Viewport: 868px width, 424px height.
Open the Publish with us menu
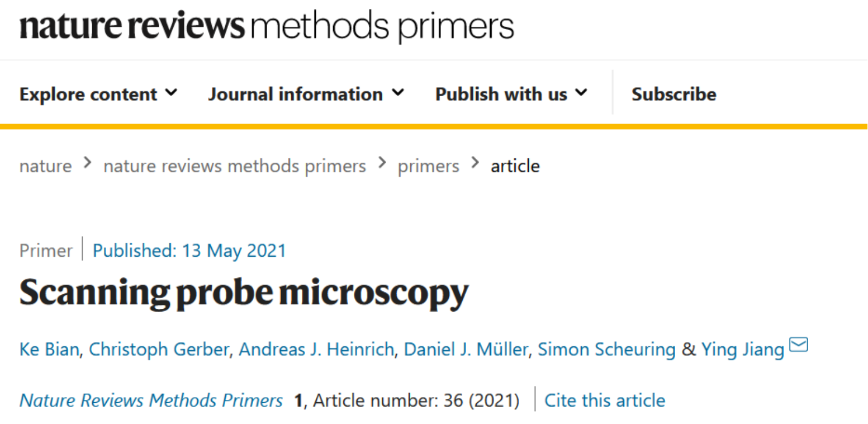(x=511, y=94)
